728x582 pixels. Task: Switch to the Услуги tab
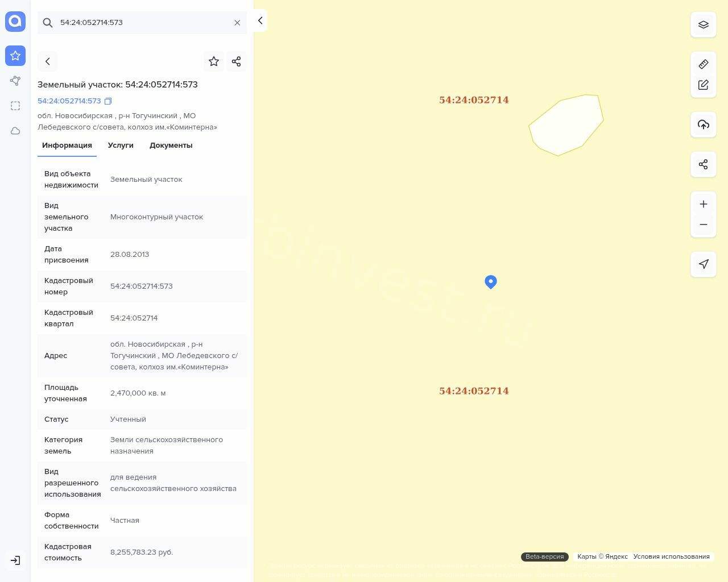pos(121,145)
